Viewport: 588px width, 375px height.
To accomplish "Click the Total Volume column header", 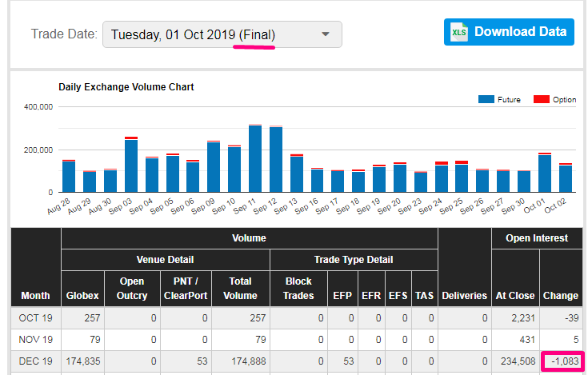I will 240,288.
